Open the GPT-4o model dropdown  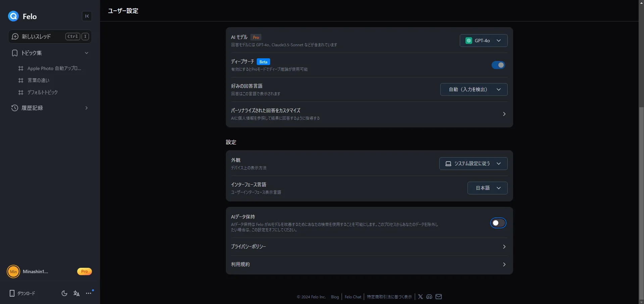(x=483, y=41)
